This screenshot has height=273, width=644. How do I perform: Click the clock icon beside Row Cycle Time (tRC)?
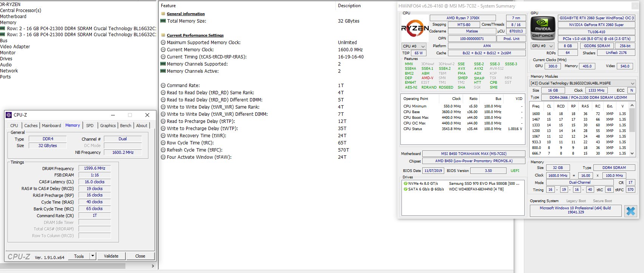point(163,143)
